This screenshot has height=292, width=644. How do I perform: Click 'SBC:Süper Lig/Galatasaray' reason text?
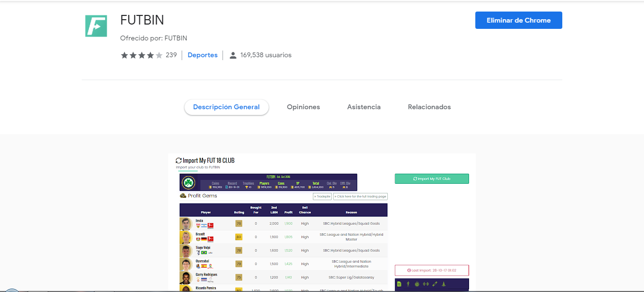[x=351, y=277]
